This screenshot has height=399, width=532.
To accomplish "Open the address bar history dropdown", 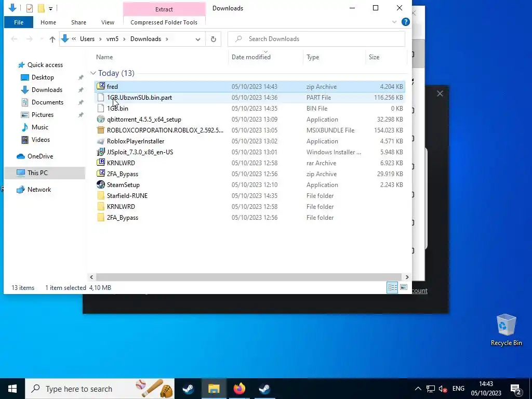I will click(x=198, y=39).
